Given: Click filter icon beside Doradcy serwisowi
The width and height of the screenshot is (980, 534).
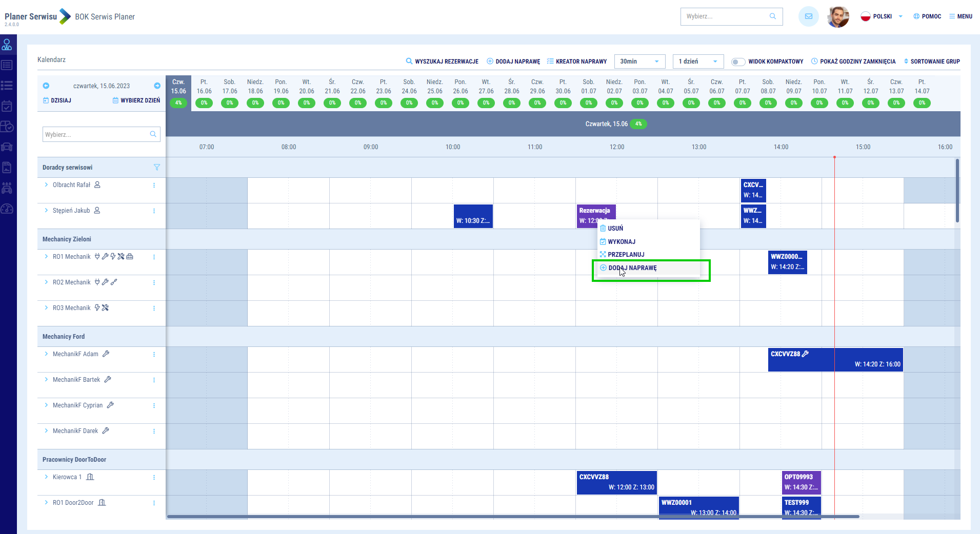Looking at the screenshot, I should pos(157,168).
